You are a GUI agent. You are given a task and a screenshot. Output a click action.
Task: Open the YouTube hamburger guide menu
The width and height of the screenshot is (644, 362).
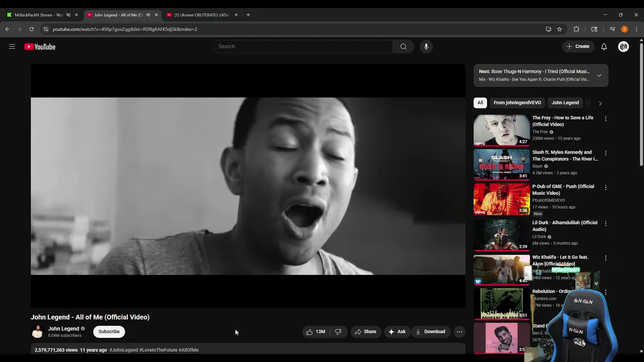12,47
